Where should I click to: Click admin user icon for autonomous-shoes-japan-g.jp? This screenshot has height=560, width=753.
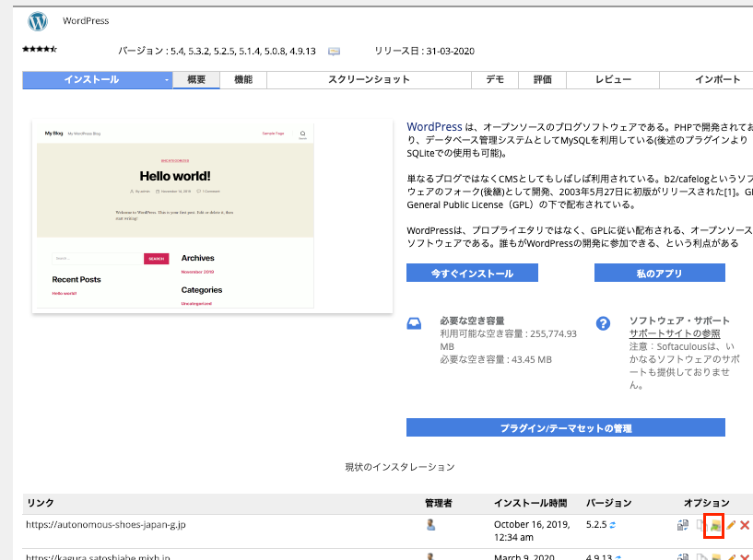click(x=430, y=525)
